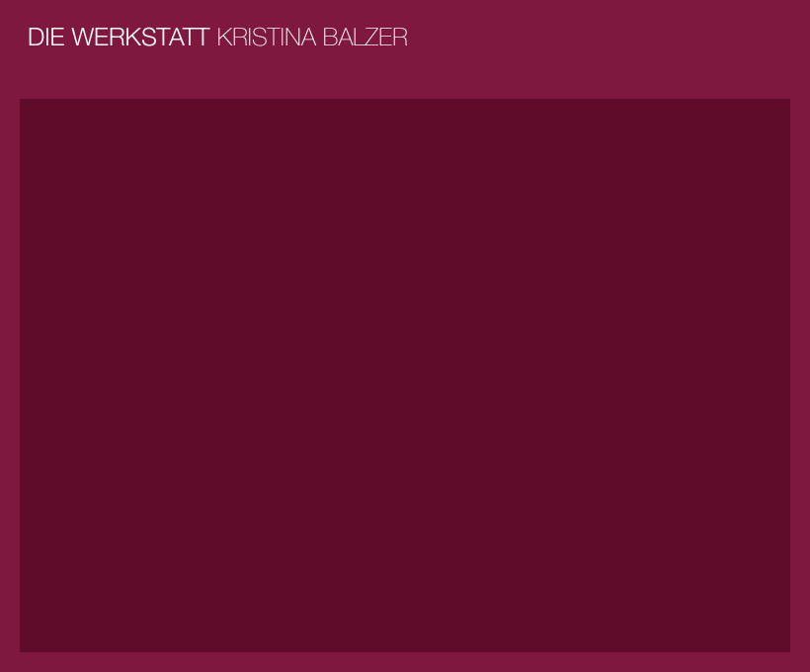
Task: Click the KRISTINA BALZER name text
Action: (312, 38)
